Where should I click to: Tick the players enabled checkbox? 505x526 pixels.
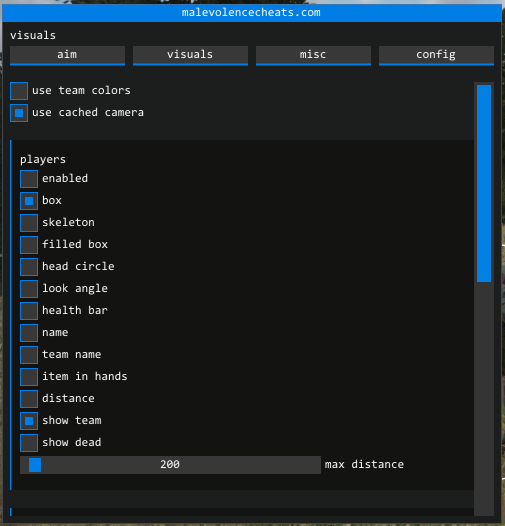[29, 179]
